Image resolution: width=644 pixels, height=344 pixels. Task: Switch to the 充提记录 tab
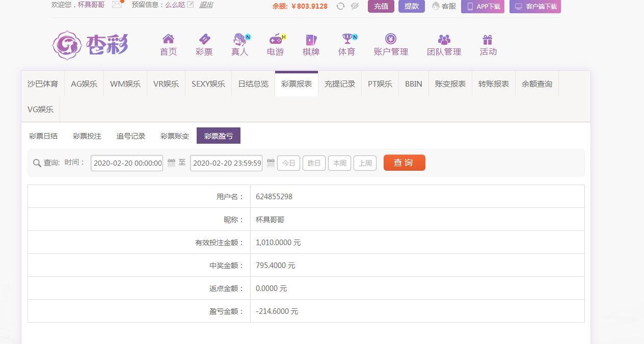tap(340, 84)
